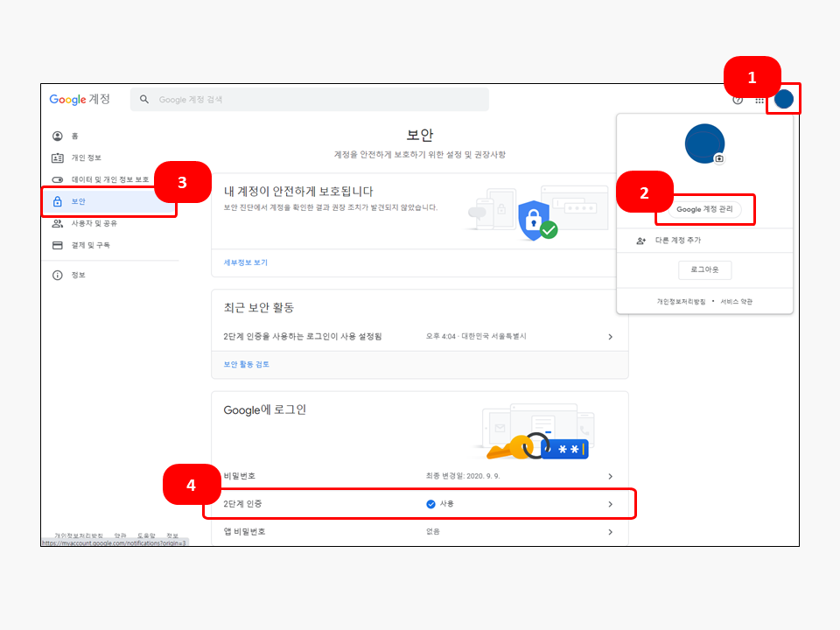This screenshot has width=840, height=630.
Task: Expand the 앱 비밀번호 row chevron
Action: (x=611, y=531)
